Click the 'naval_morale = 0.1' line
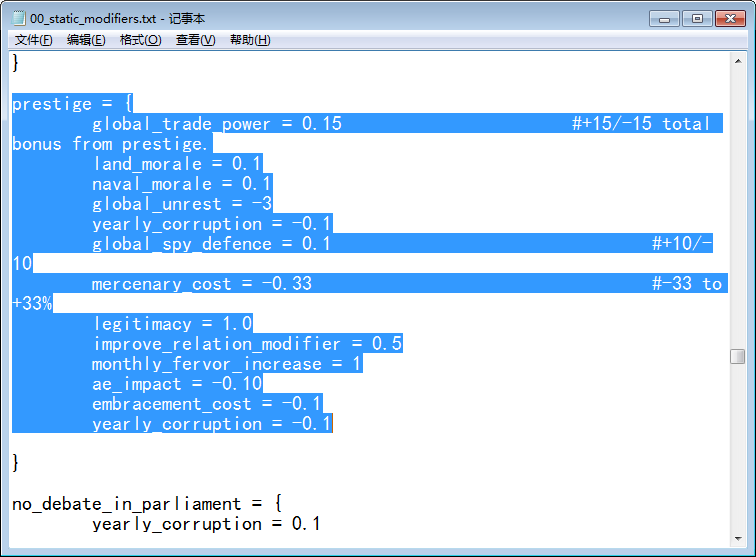Screen dimensions: 756x557 point(182,184)
